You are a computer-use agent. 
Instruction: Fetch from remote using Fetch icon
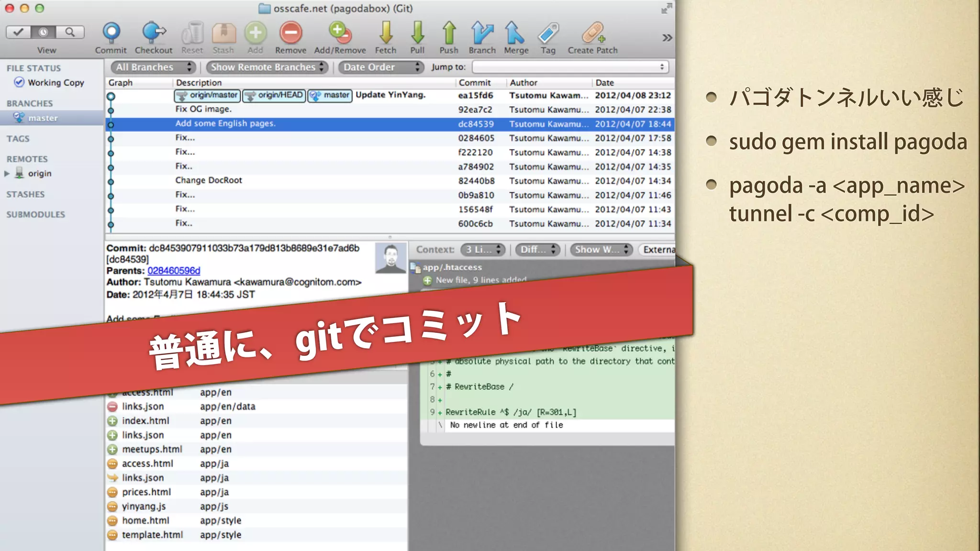[386, 33]
